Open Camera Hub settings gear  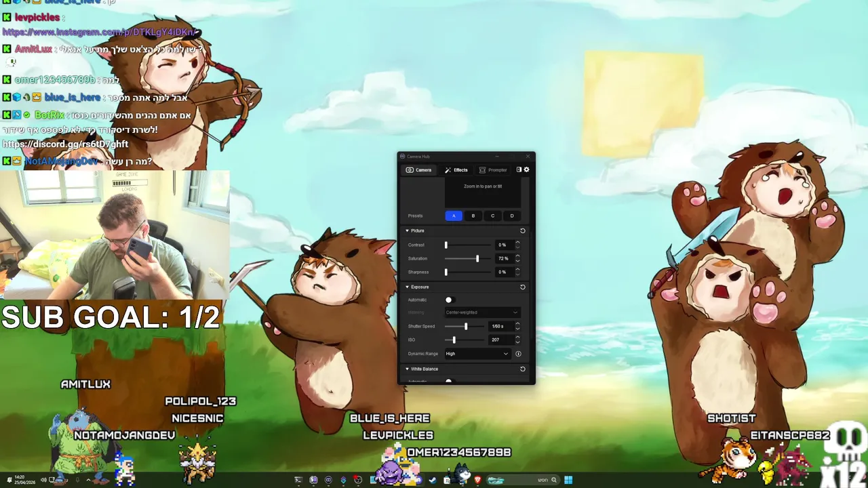click(x=526, y=169)
